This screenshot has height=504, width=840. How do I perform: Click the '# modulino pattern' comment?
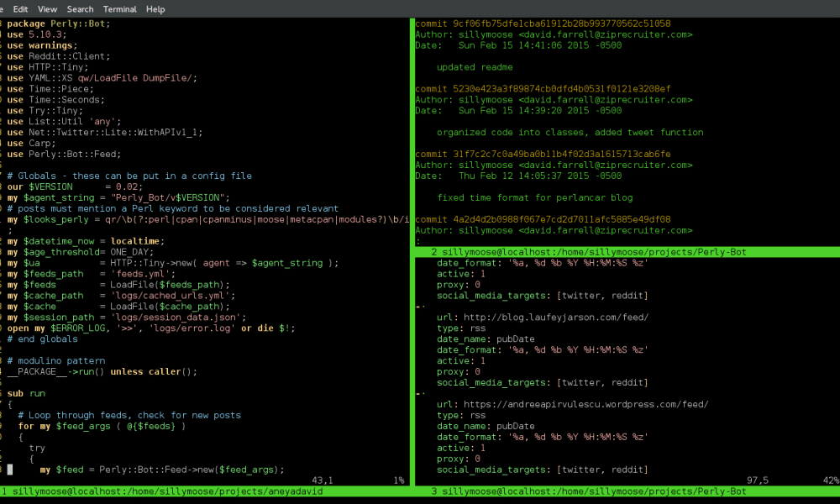click(x=55, y=361)
